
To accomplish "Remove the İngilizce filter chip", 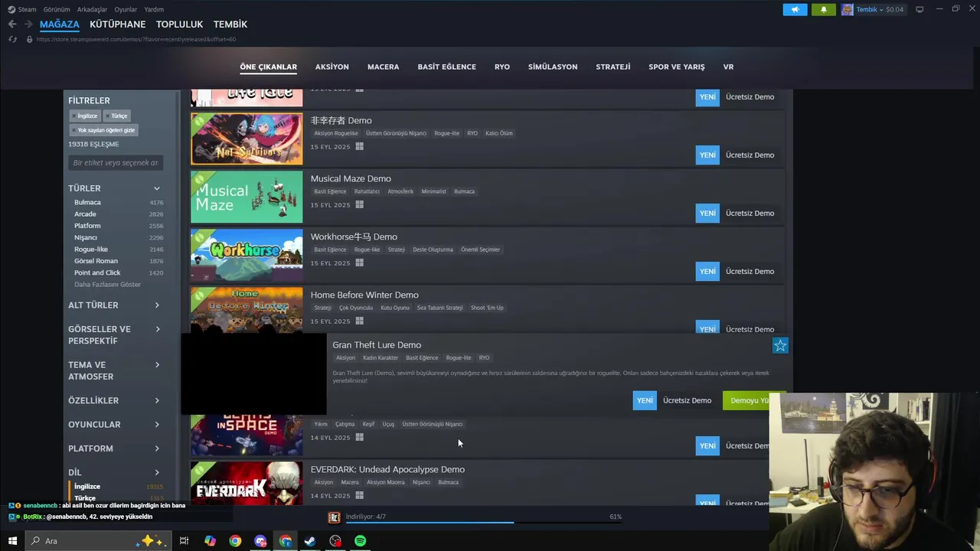I will click(x=85, y=116).
